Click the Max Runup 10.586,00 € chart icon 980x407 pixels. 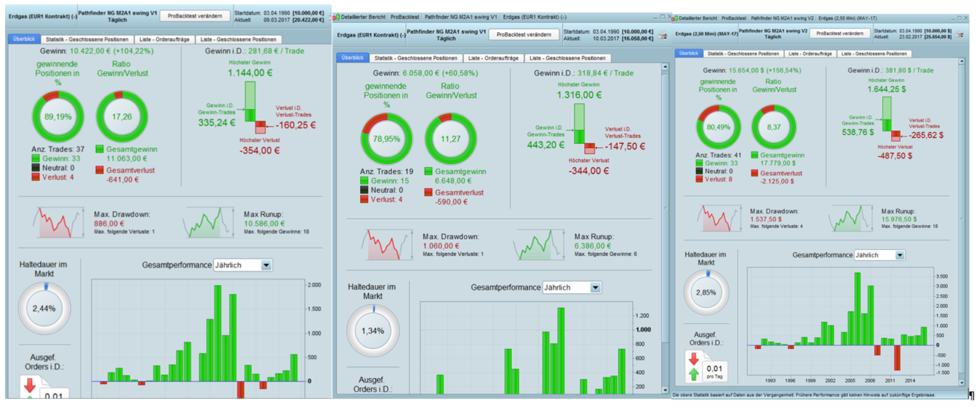pos(208,222)
